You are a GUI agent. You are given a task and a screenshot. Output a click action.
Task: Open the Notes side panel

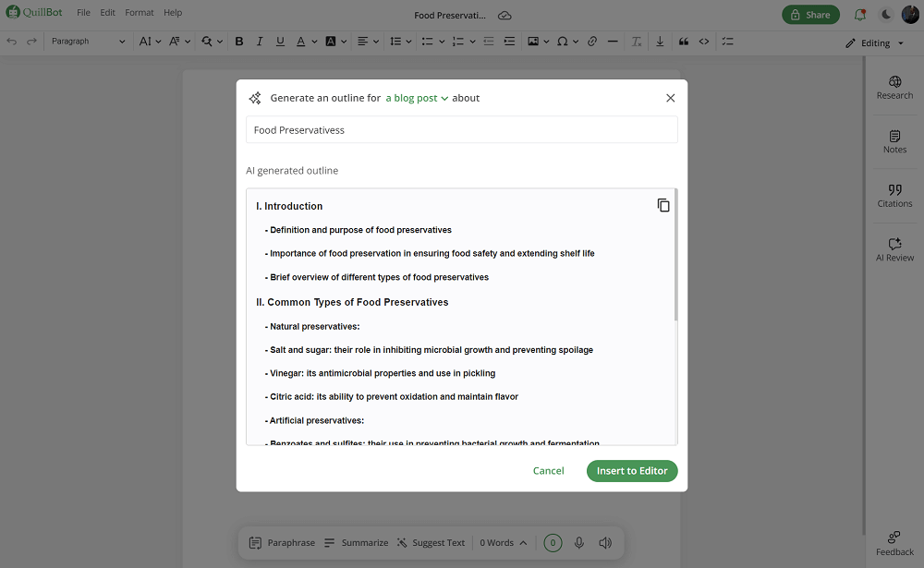click(x=894, y=142)
